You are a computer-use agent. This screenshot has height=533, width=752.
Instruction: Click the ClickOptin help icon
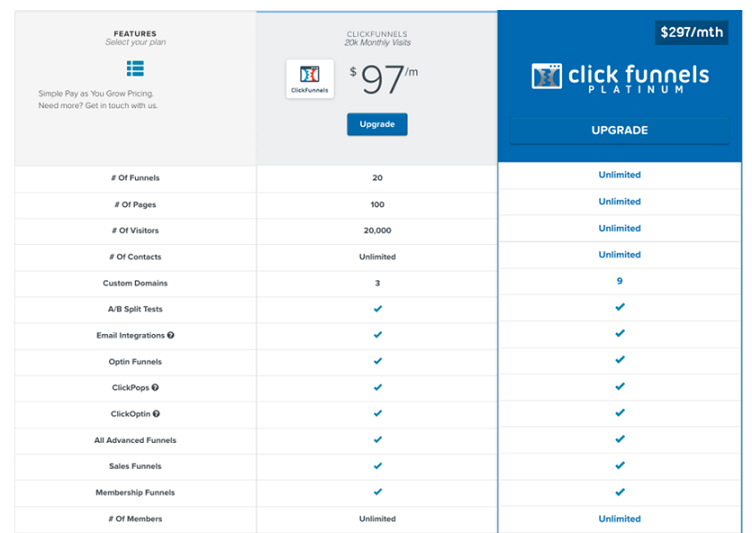156,414
